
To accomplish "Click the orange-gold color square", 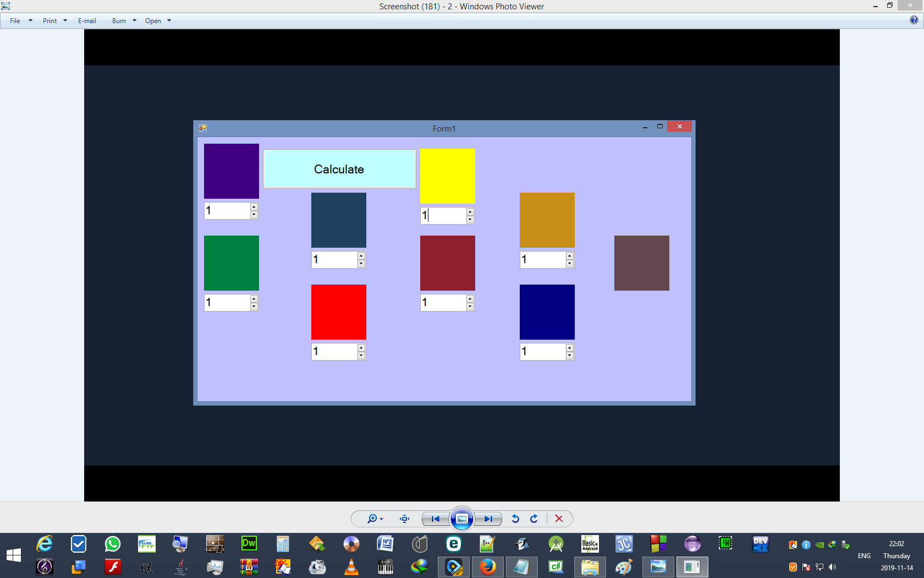I will pyautogui.click(x=547, y=220).
